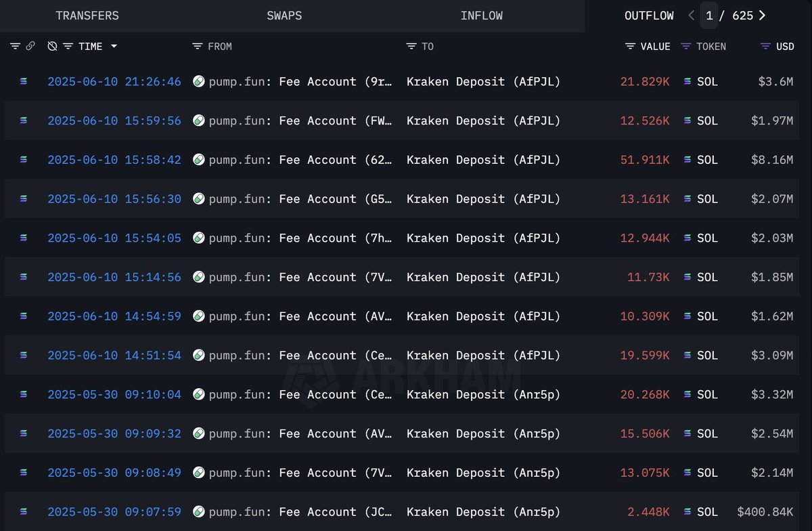Open the USD column filter
812x531 pixels.
coord(766,46)
